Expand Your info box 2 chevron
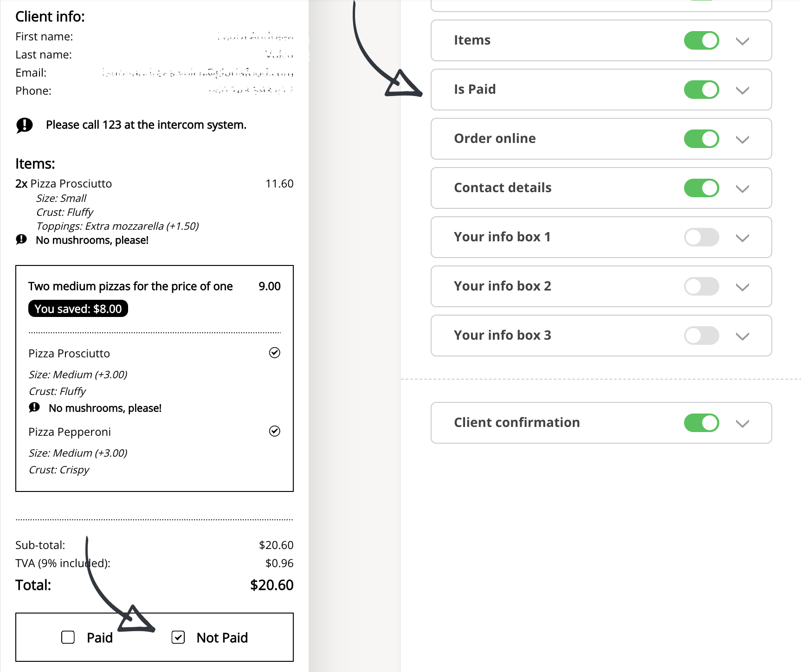The width and height of the screenshot is (801, 672). [x=743, y=287]
